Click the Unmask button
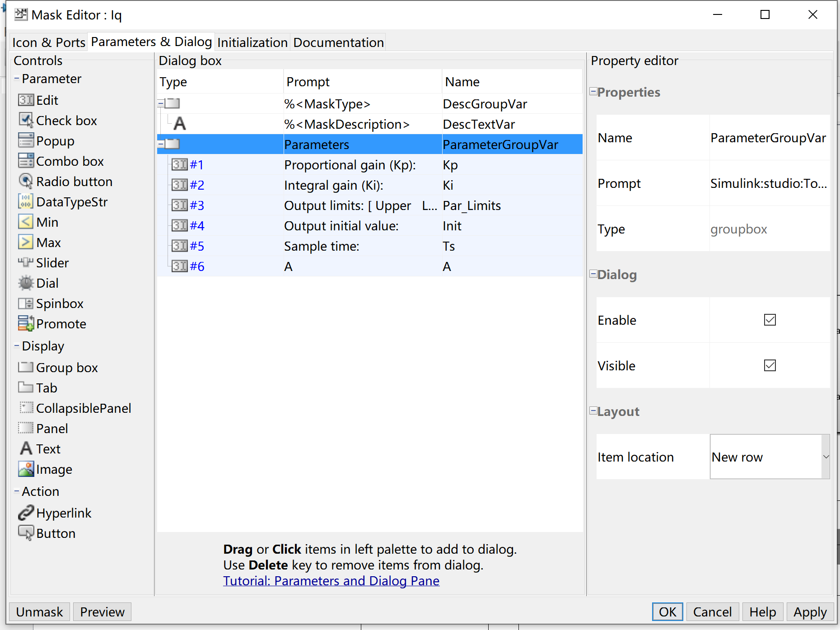 (39, 612)
